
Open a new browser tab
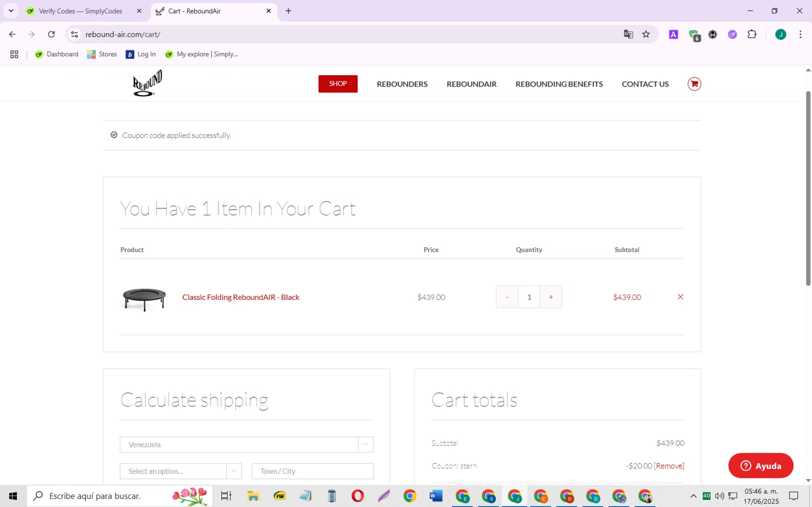click(289, 11)
